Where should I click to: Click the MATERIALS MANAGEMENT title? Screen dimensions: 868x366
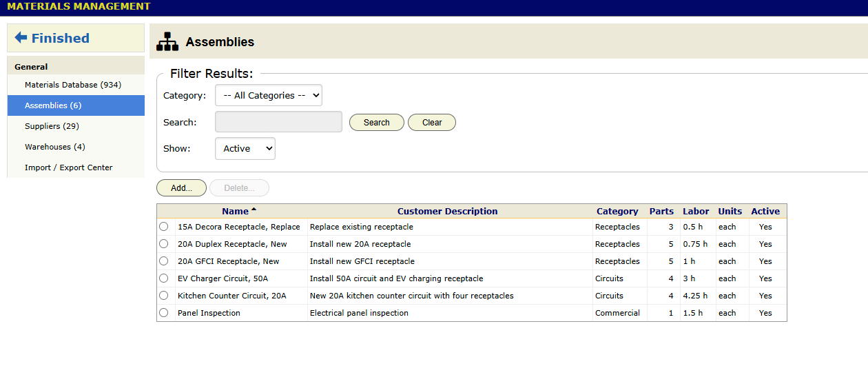(x=79, y=7)
